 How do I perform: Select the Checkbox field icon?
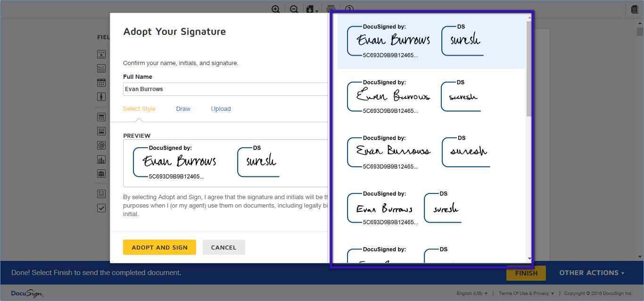click(x=101, y=208)
